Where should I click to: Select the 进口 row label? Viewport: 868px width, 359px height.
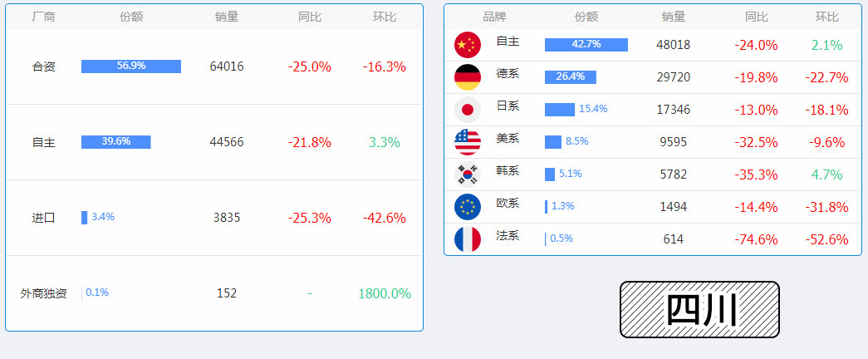tap(44, 218)
